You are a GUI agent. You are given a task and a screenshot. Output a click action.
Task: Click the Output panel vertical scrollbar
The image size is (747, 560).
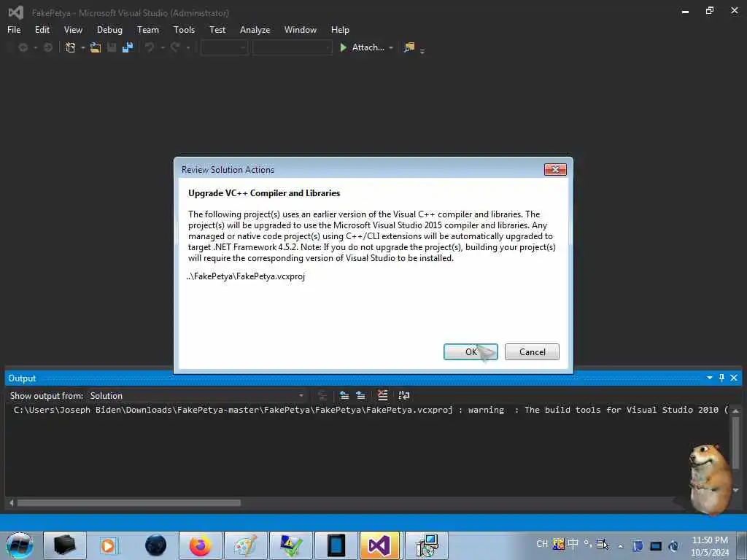click(735, 444)
